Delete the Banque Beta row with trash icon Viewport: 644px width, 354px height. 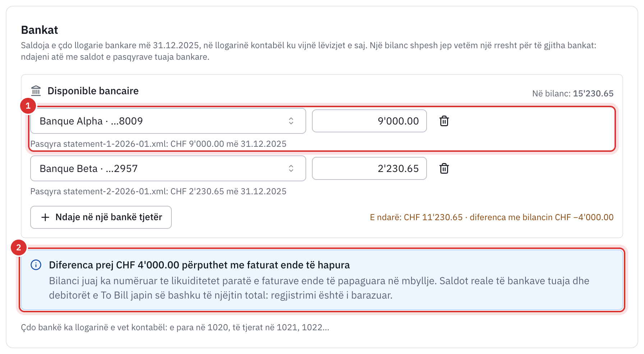[444, 168]
